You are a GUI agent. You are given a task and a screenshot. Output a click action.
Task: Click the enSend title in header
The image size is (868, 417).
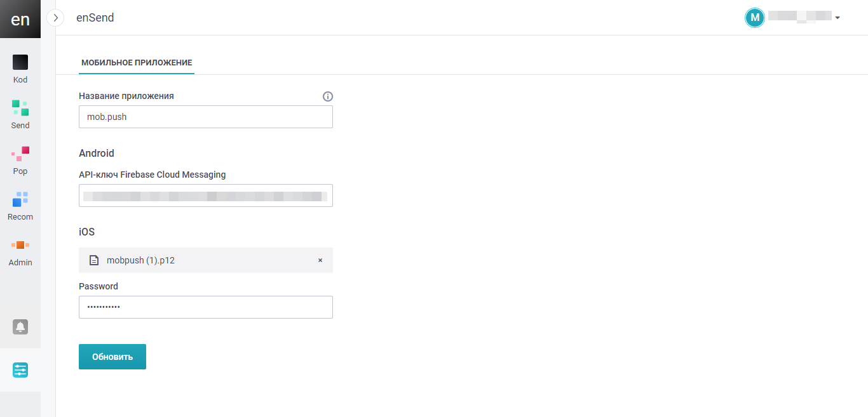pos(95,18)
